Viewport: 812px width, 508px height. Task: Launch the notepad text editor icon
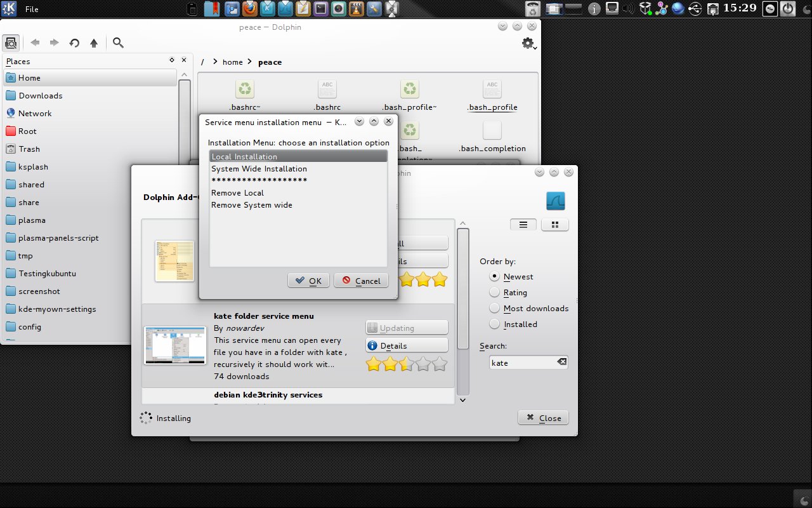coord(303,9)
